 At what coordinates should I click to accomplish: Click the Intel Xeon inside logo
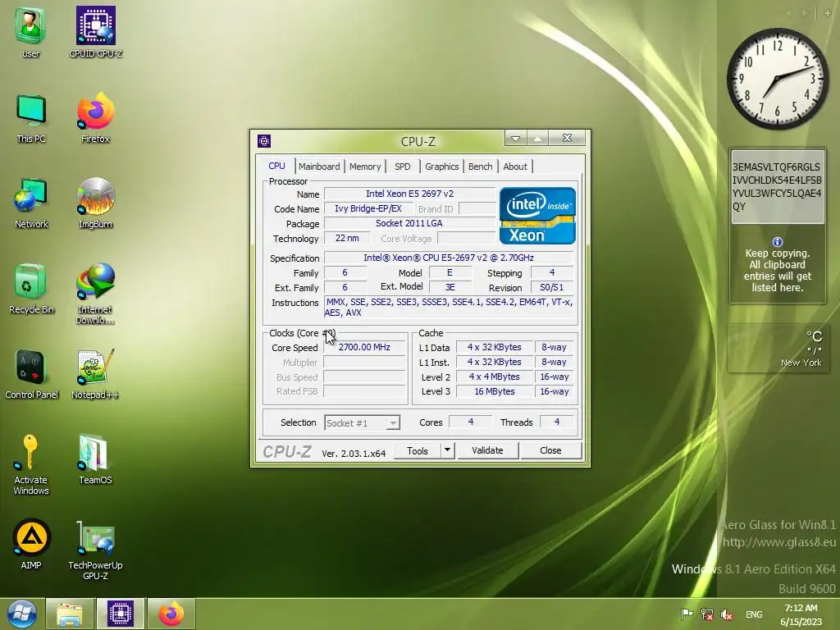pos(537,216)
